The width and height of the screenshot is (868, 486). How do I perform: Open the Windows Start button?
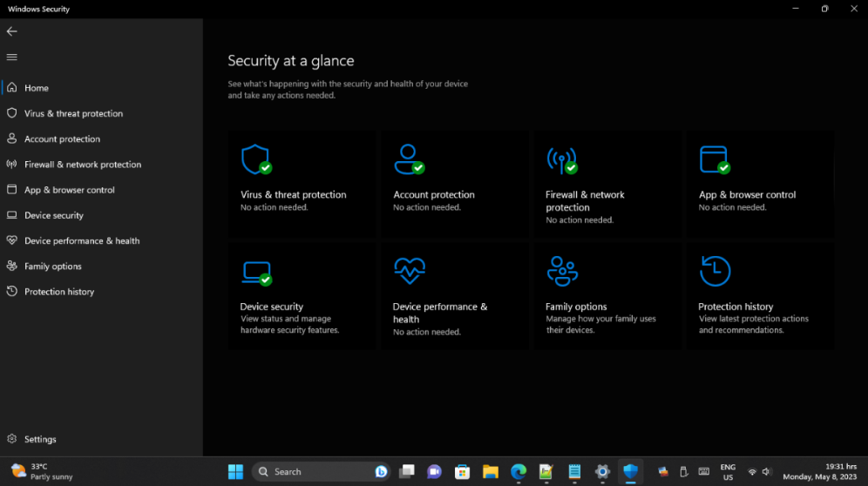235,471
